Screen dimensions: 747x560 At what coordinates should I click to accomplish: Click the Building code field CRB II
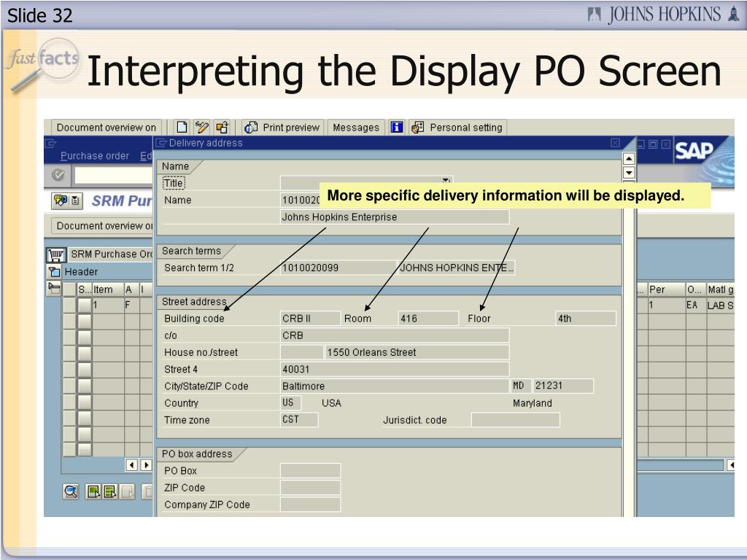[310, 319]
